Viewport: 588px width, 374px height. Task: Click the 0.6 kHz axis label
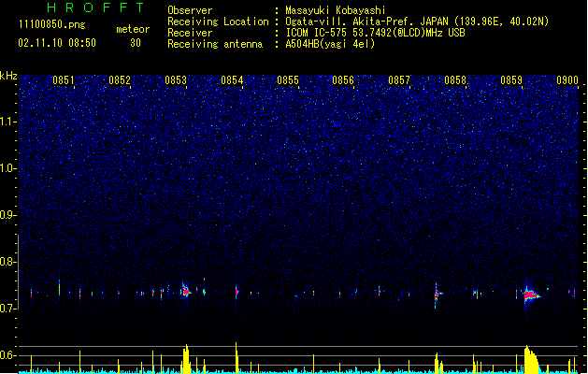pos(7,355)
